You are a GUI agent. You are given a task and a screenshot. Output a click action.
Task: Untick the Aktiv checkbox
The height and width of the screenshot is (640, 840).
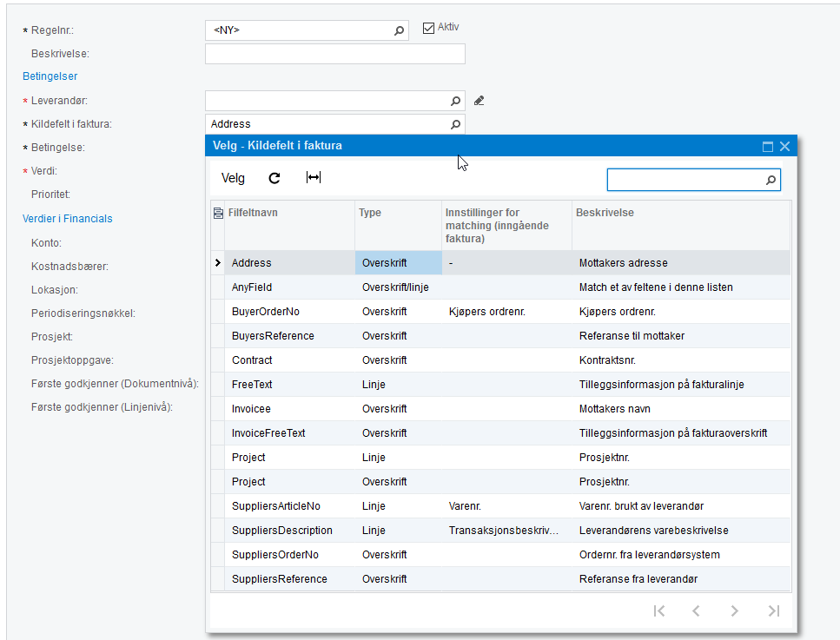coord(428,28)
